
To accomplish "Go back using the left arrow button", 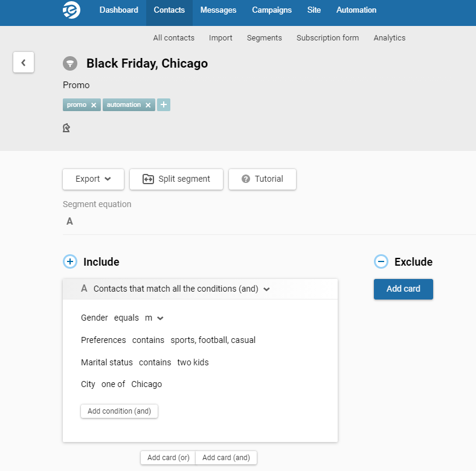I will [24, 62].
